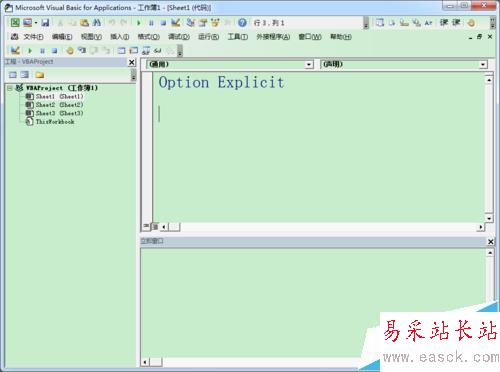
Task: Toggle breakpoint via Debug toolbar hand icon
Action: (70, 51)
